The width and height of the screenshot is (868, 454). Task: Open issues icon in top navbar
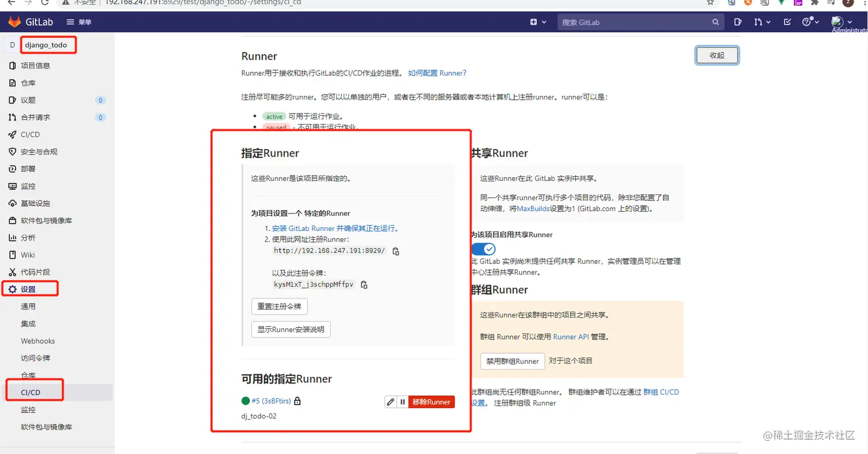(738, 22)
